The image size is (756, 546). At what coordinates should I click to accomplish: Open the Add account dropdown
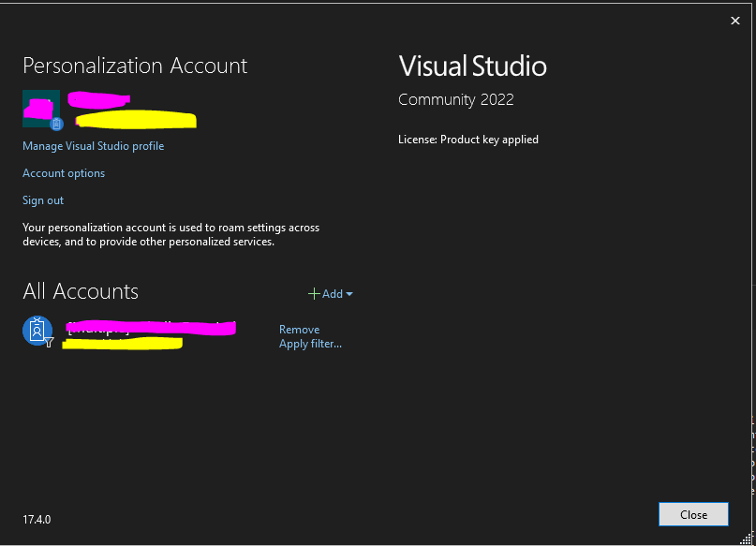tap(330, 293)
